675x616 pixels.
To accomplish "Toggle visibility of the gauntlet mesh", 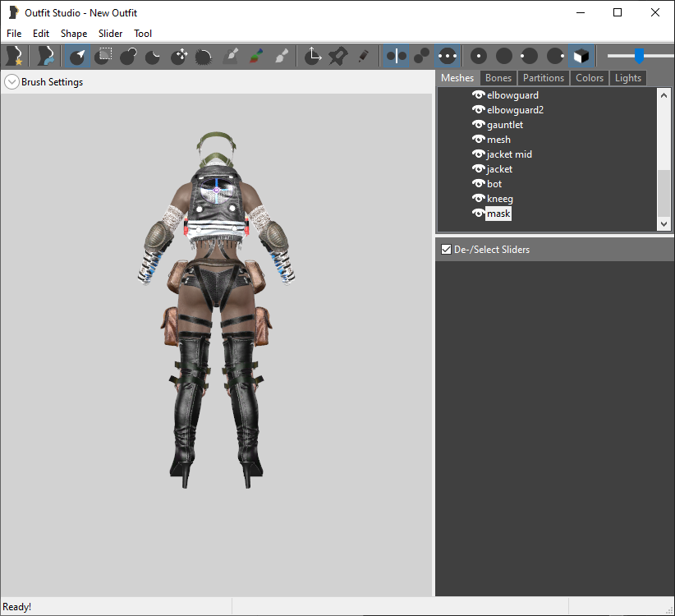I will point(478,124).
